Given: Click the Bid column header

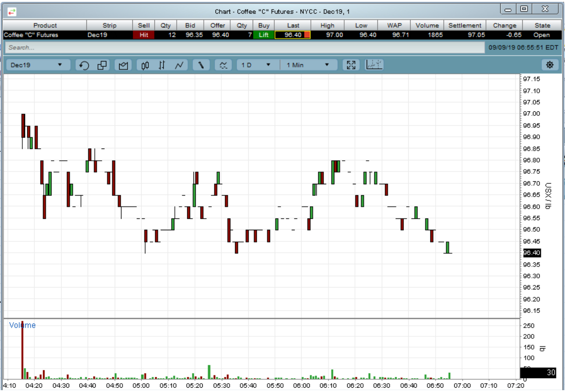Looking at the screenshot, I should [190, 25].
